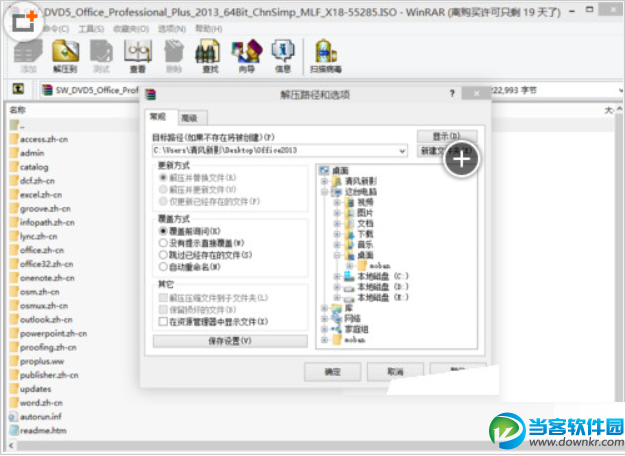Screen dimensions: 625x456
Task: Open the 收藏夹(O) menu
Action: coord(131,29)
